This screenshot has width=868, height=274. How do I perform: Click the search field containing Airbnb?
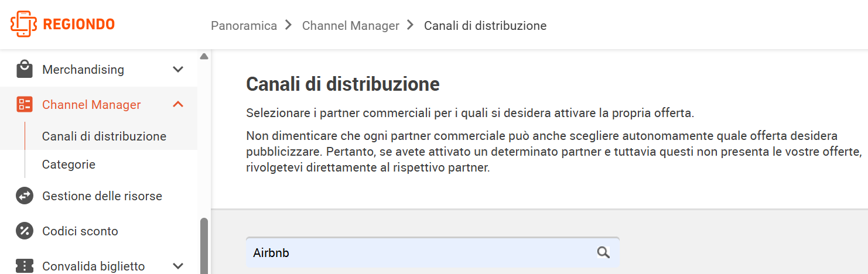point(432,252)
